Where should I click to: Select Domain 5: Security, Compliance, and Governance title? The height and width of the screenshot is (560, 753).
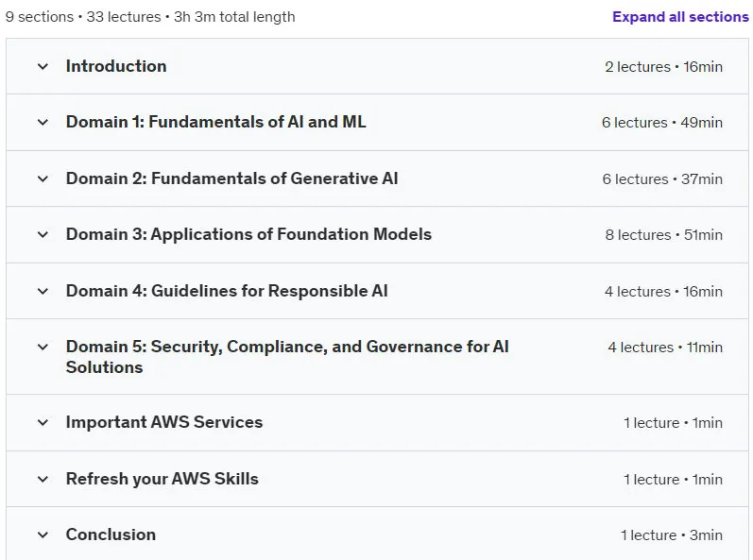tap(287, 357)
